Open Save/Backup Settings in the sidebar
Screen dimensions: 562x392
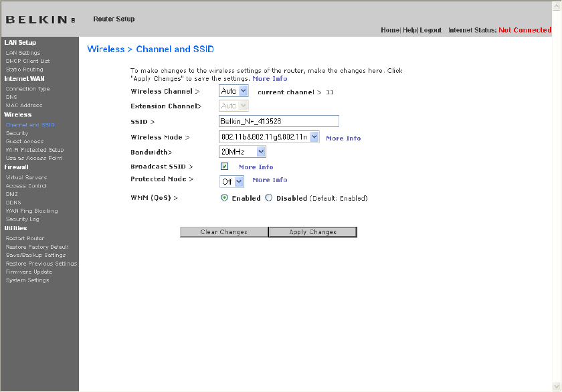point(36,255)
